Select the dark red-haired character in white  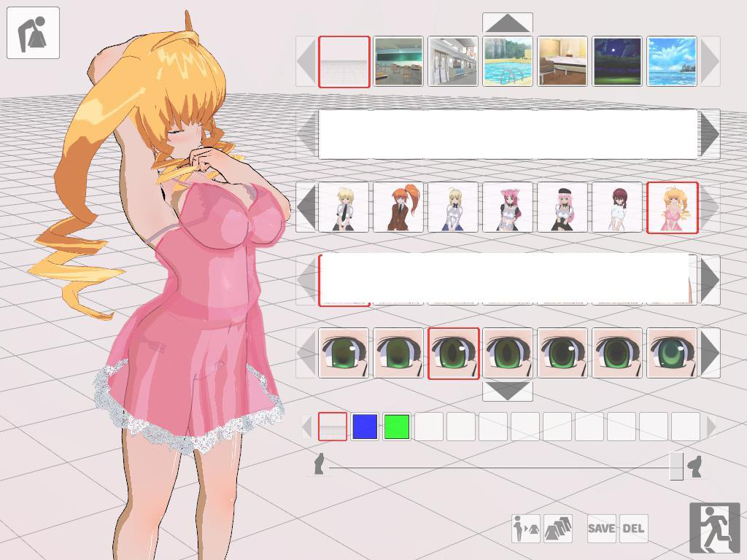tap(617, 207)
